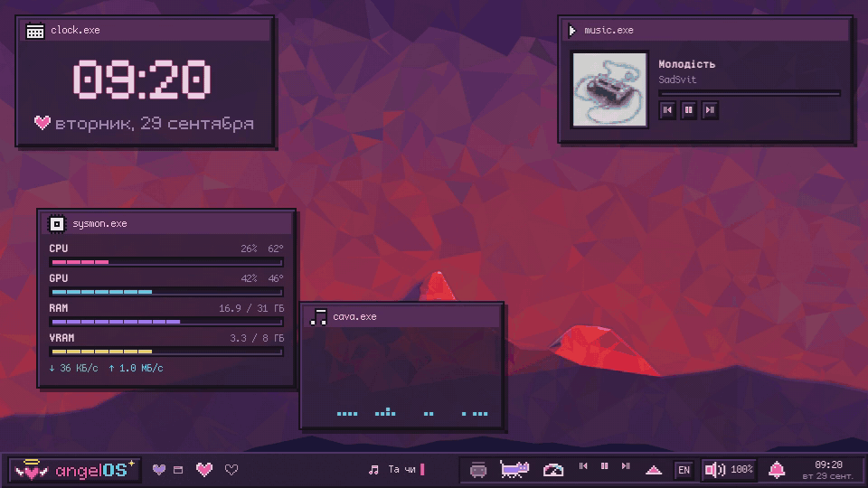The height and width of the screenshot is (488, 868).
Task: Click the song title Молодість
Action: point(686,64)
